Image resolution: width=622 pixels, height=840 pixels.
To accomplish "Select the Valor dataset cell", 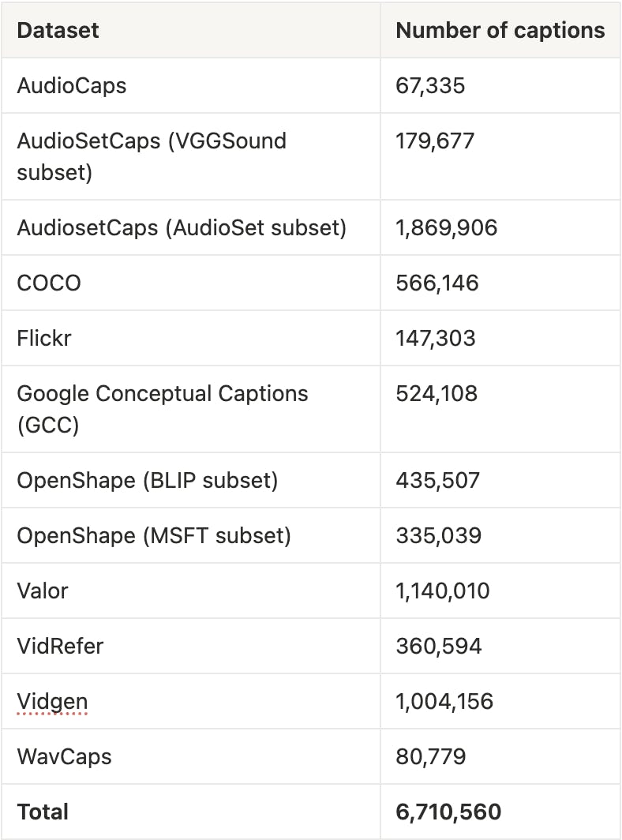I will pos(43,591).
